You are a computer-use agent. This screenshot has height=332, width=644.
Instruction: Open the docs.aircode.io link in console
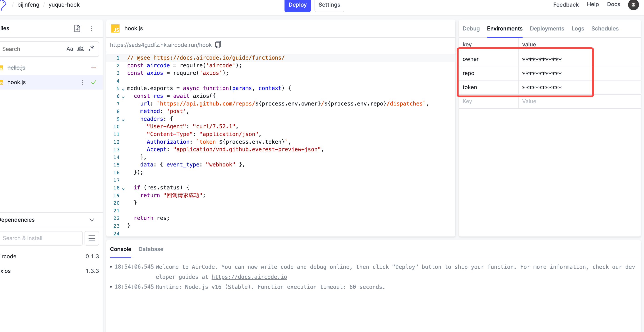[x=249, y=277]
